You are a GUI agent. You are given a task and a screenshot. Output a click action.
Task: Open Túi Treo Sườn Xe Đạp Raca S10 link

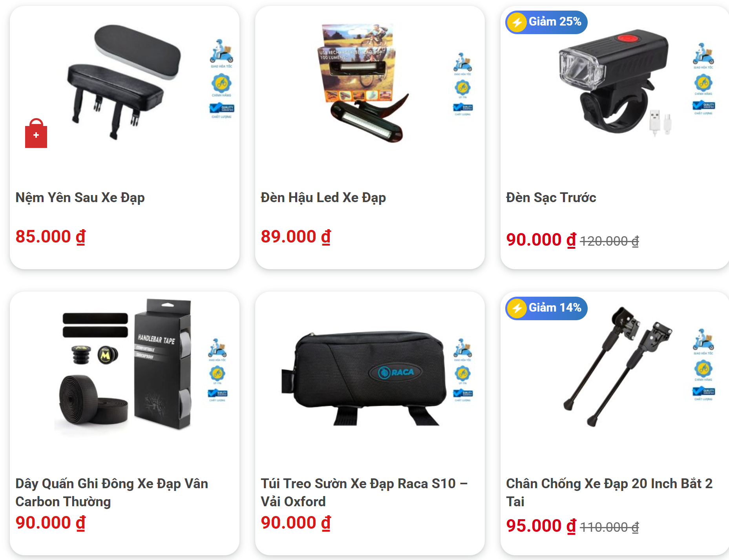(x=364, y=493)
